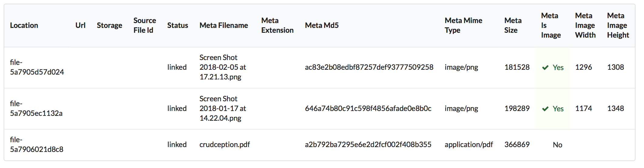Select the Meta Md5 column header
The width and height of the screenshot is (644, 168).
(x=322, y=25)
